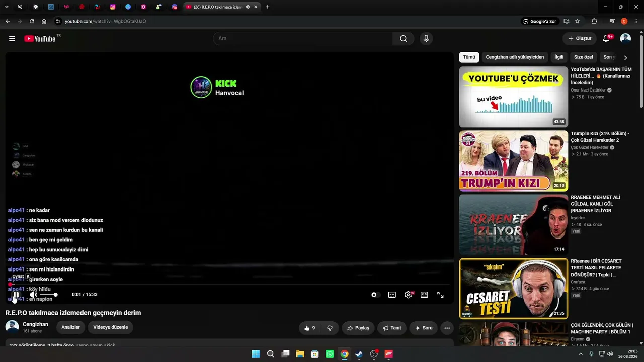
Task: Open the RRAENEE MEHMET ALİ GÜLDAL video title
Action: 596,204
